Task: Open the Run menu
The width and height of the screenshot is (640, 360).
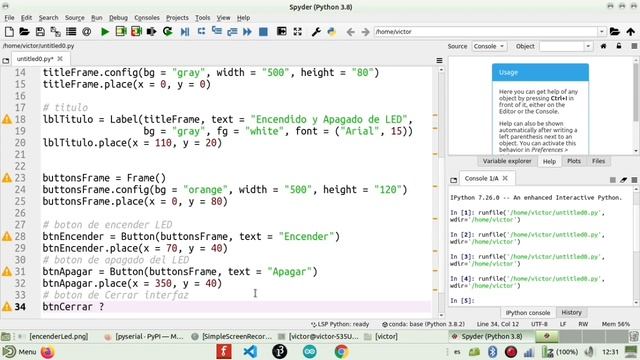Action: tap(96, 18)
